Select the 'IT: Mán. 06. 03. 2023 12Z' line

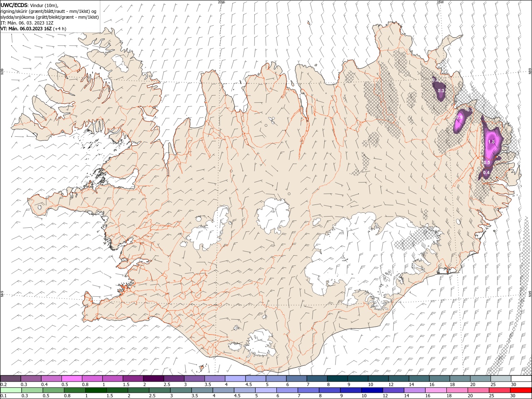[x=27, y=22]
